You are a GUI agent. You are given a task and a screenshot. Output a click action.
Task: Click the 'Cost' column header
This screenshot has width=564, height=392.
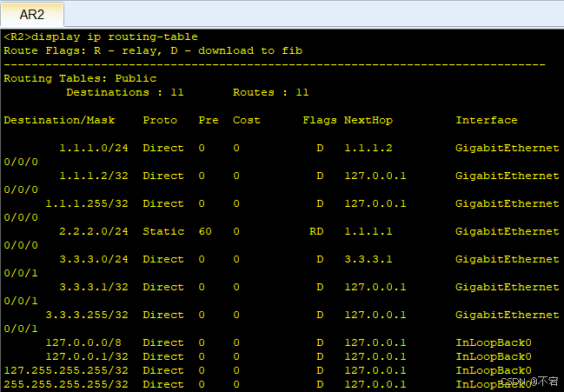(x=247, y=120)
